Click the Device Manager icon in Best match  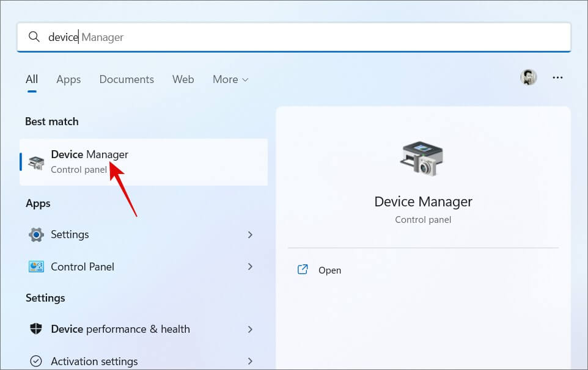[x=37, y=162]
